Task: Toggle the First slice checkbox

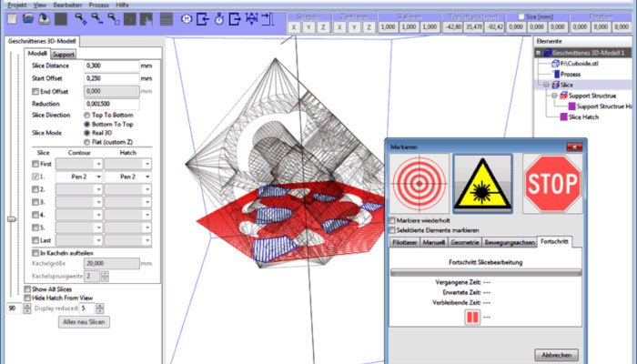Action: (x=35, y=164)
